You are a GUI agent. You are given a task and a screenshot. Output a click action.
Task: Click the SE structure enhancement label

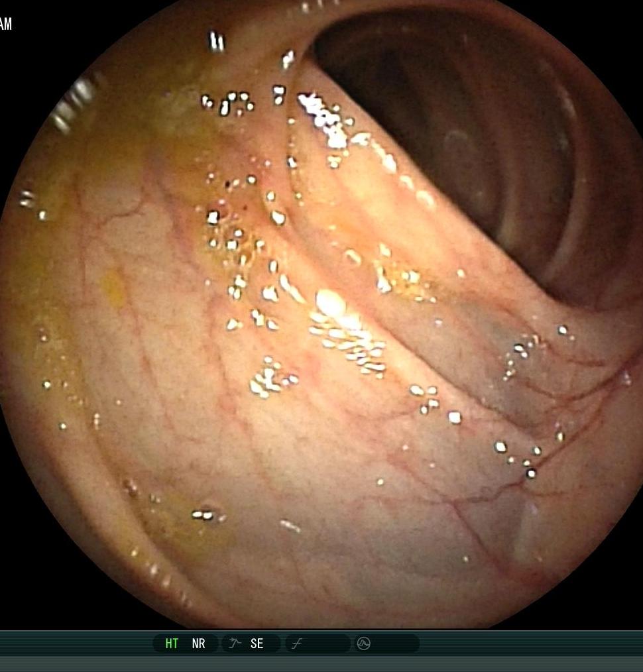pyautogui.click(x=257, y=644)
